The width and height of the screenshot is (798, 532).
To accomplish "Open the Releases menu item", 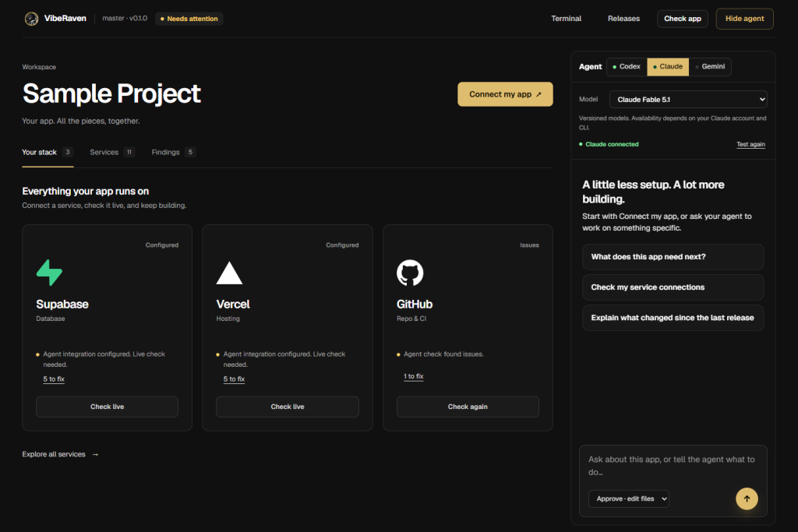I will coord(623,19).
